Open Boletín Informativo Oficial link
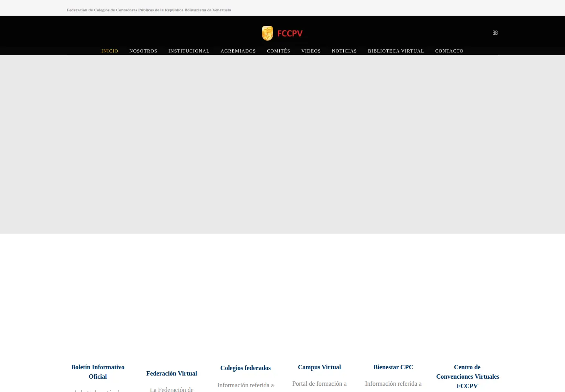 tap(98, 372)
